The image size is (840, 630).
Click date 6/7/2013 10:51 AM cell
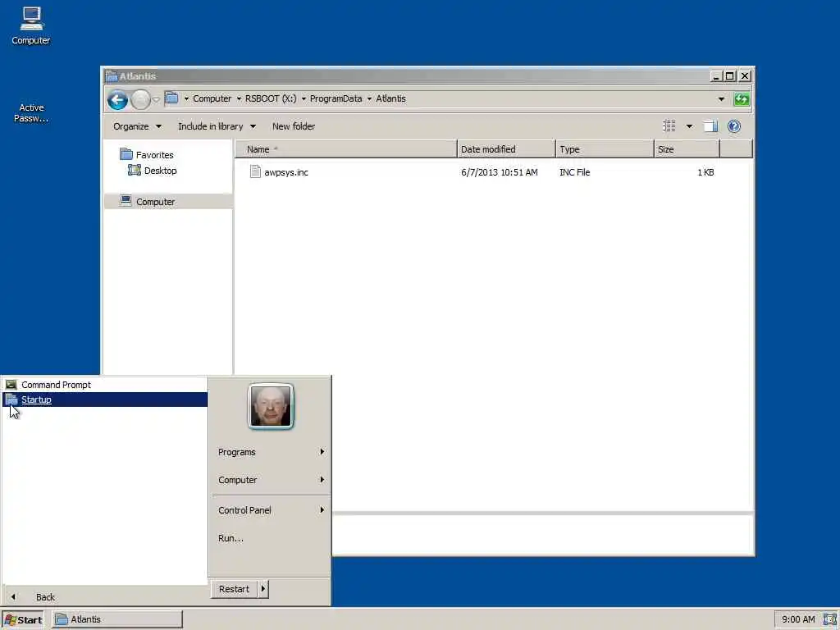coord(500,172)
